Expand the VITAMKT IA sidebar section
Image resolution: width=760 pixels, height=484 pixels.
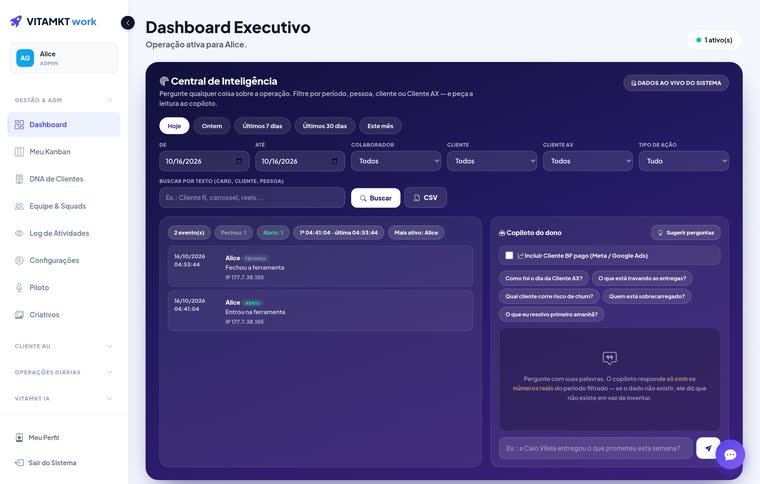pos(63,399)
